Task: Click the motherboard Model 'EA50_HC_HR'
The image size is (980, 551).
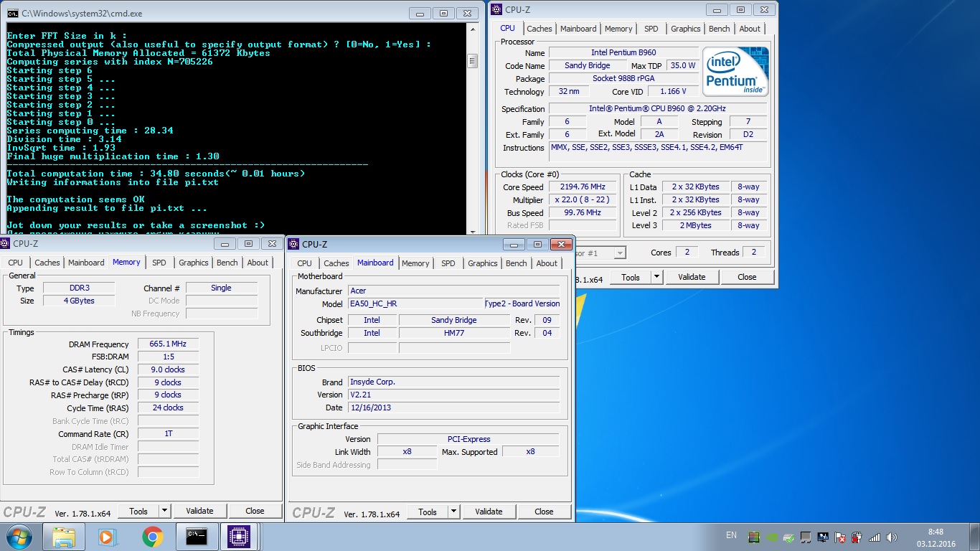Action: click(x=415, y=303)
